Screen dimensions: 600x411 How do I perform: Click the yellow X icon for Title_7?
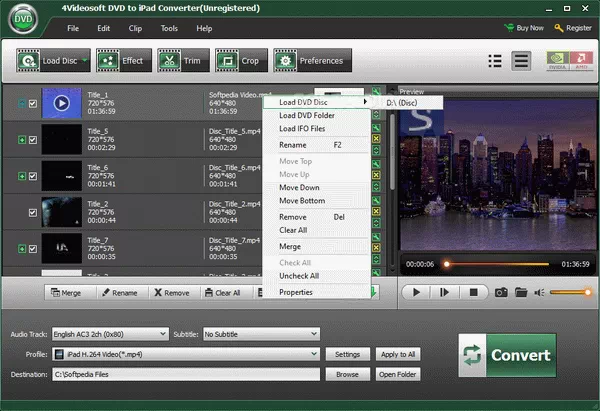pyautogui.click(x=376, y=248)
